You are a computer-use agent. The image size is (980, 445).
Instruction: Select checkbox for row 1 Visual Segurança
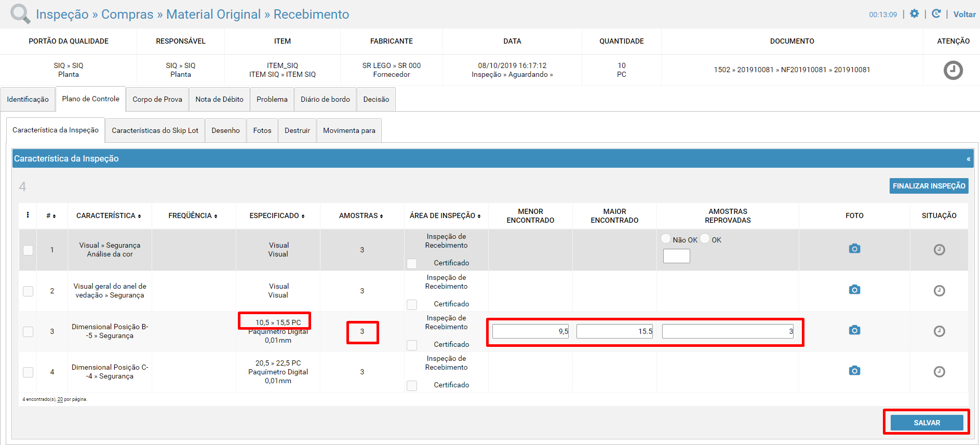pyautogui.click(x=28, y=250)
